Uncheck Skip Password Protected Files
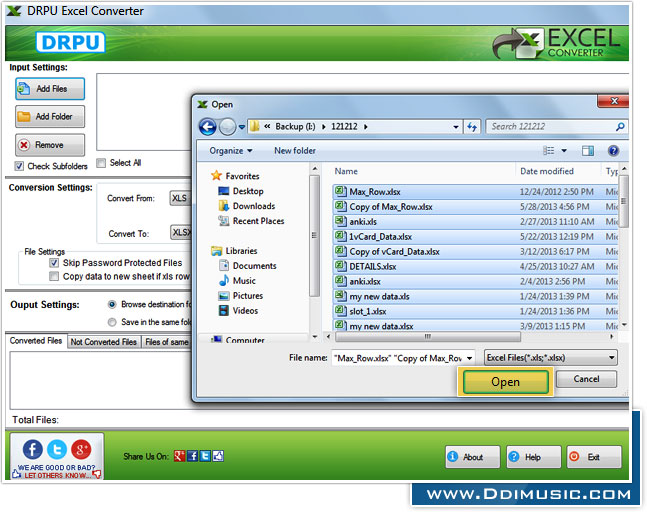Screen dimensions: 647x512 54,263
